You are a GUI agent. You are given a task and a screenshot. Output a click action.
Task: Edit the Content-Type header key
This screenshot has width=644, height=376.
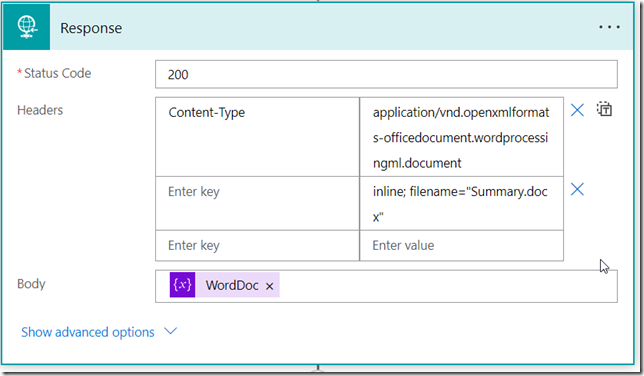(258, 137)
